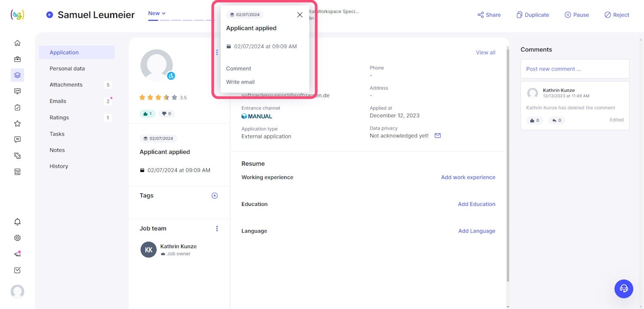Open the home icon in sidebar

coord(18,43)
